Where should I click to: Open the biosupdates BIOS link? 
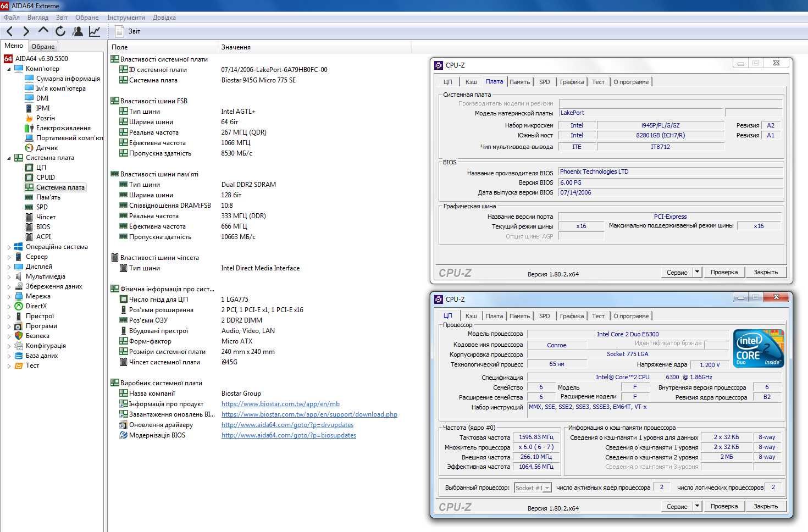pyautogui.click(x=289, y=435)
